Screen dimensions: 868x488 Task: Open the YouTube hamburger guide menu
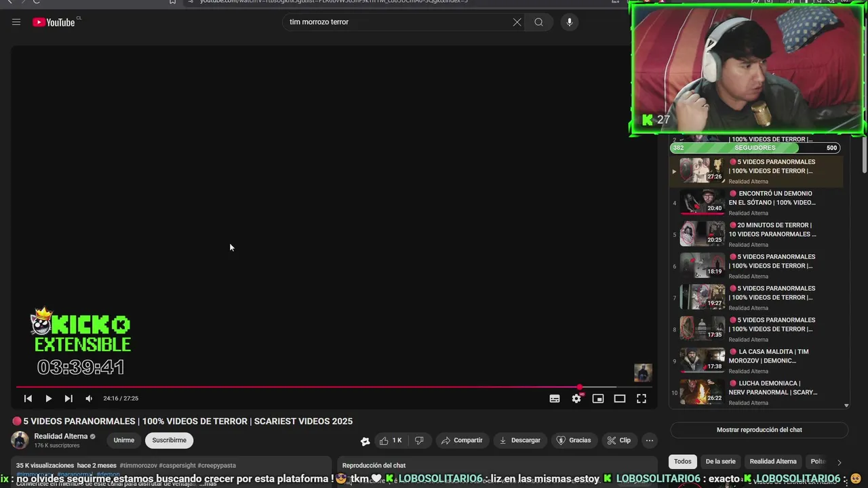tap(16, 22)
